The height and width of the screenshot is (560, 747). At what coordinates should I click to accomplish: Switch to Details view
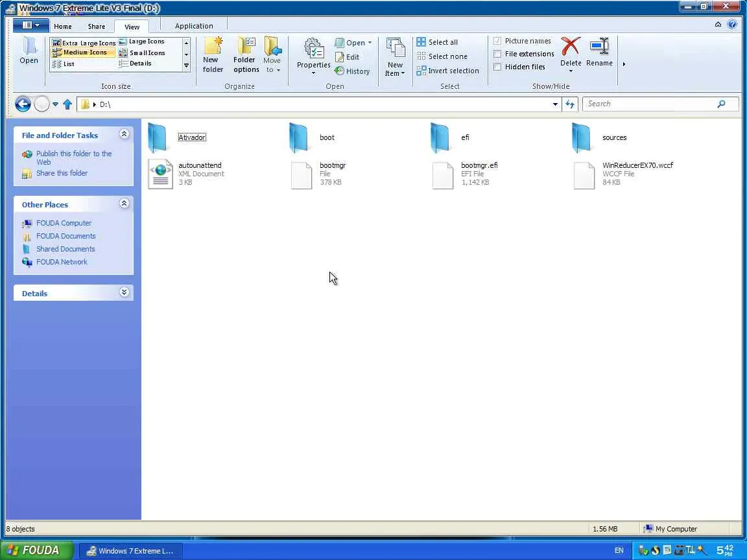pos(136,64)
